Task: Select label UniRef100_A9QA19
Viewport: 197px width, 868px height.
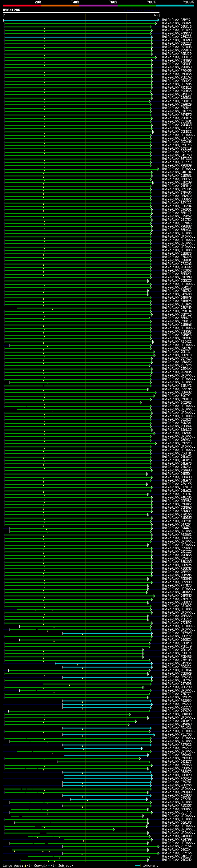Action: [x=177, y=101]
